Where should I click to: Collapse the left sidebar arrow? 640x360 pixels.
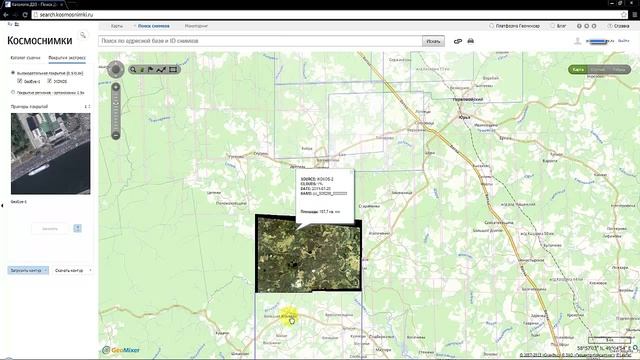pos(2,206)
